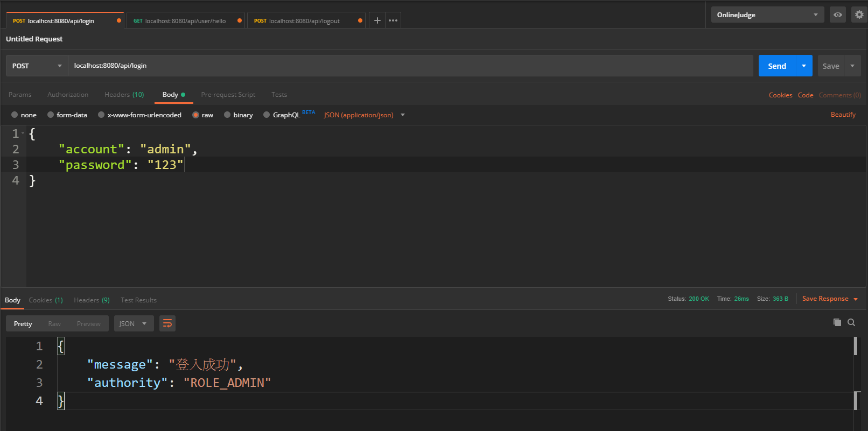Toggle word wrap in response viewer
Screen dimensions: 868x431
[x=167, y=323]
